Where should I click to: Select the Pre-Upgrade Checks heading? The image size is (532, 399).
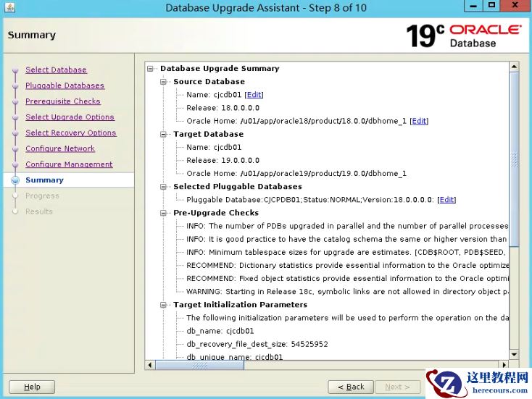[x=216, y=213]
